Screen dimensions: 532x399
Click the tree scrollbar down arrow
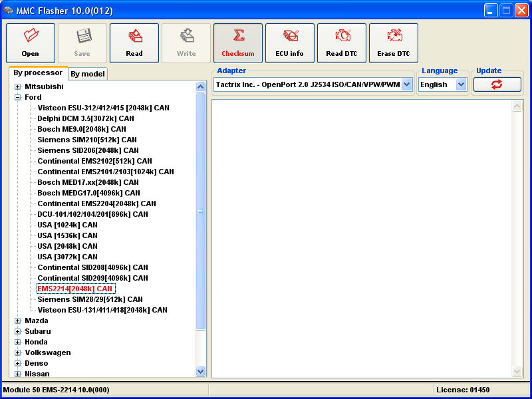[201, 372]
